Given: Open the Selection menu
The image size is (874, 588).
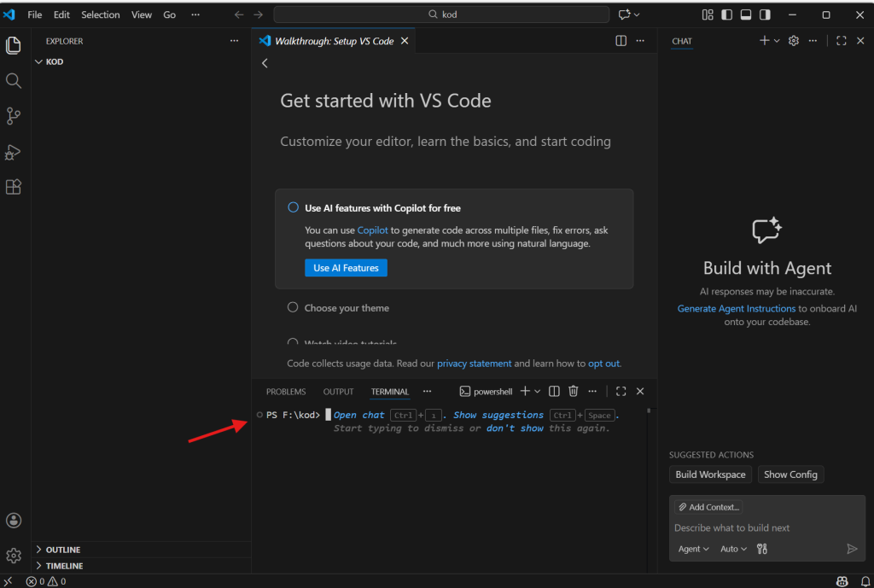Looking at the screenshot, I should click(101, 15).
